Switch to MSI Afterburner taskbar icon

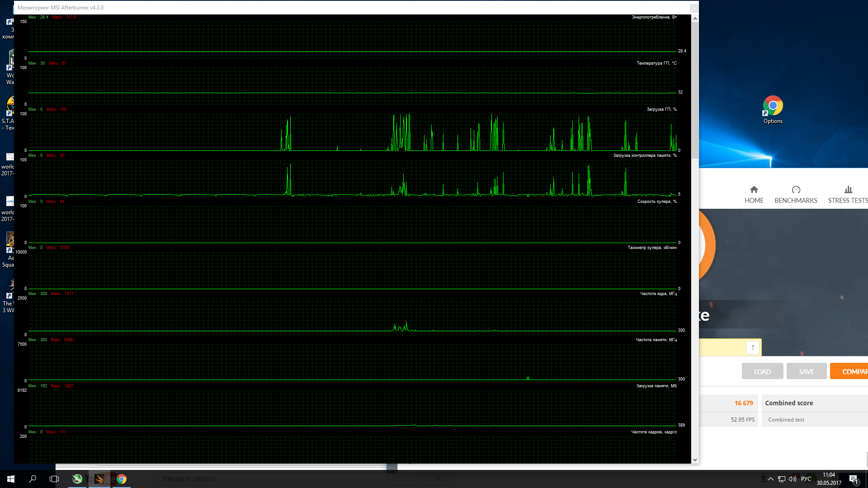[x=77, y=479]
